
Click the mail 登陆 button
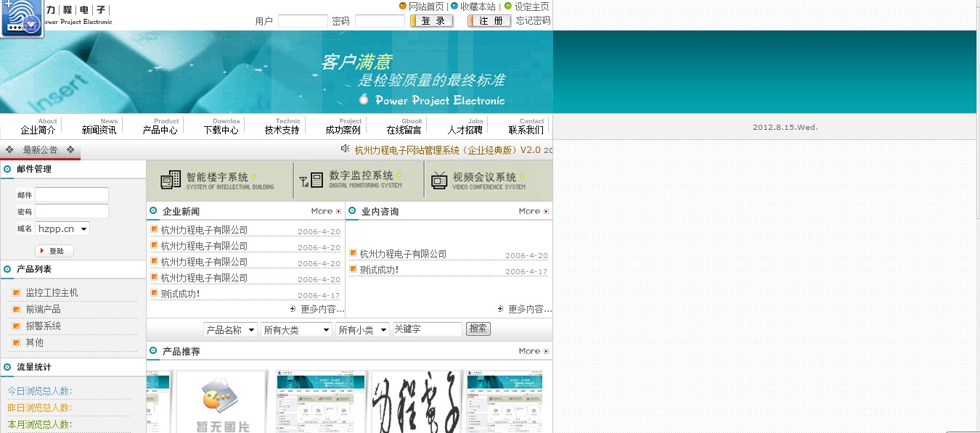pyautogui.click(x=54, y=251)
